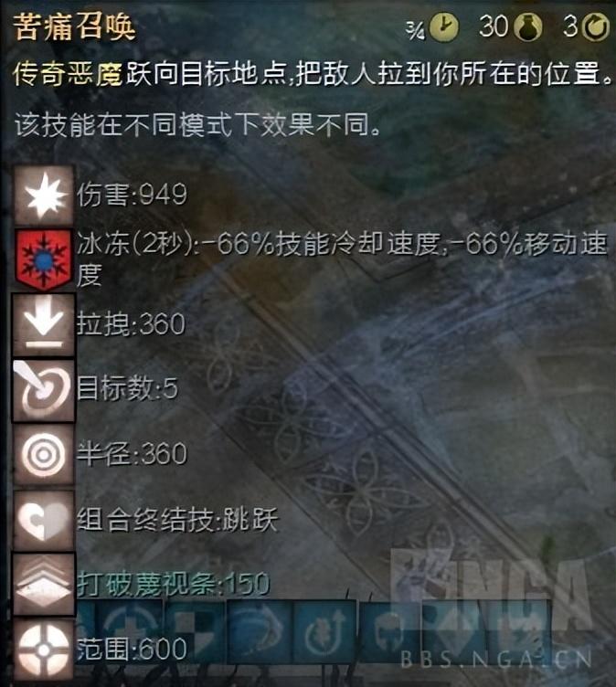Viewport: 616px width, 687px height.
Task: Click the 半径:360 text
Action: coord(132,453)
